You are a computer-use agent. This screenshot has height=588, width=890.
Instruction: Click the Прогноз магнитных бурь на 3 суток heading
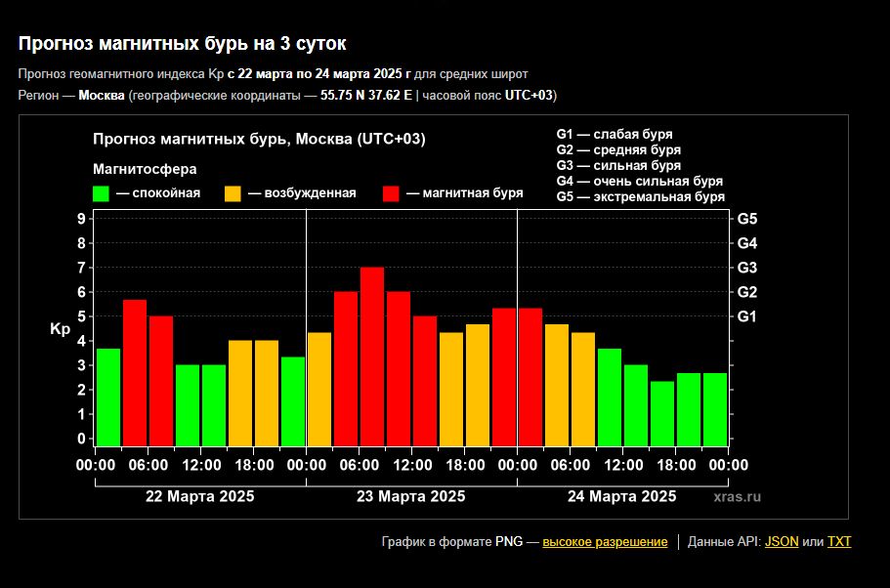(x=183, y=44)
